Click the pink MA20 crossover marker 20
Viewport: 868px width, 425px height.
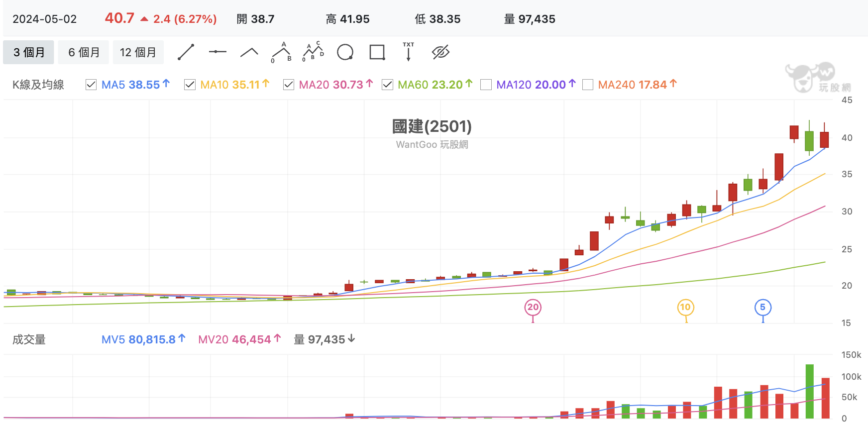533,308
